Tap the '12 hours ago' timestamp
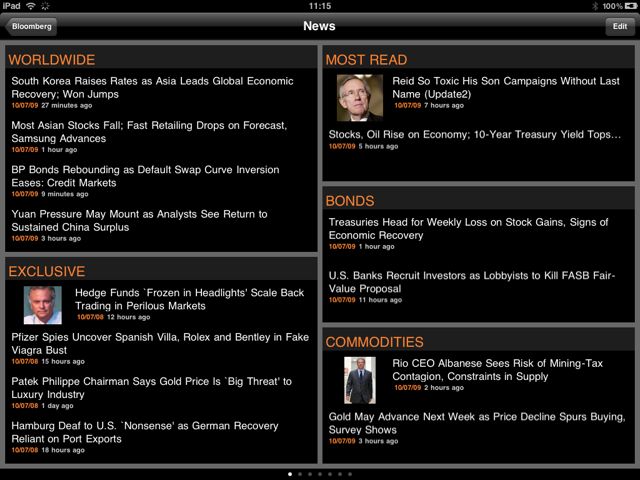The width and height of the screenshot is (640, 480). tap(129, 317)
